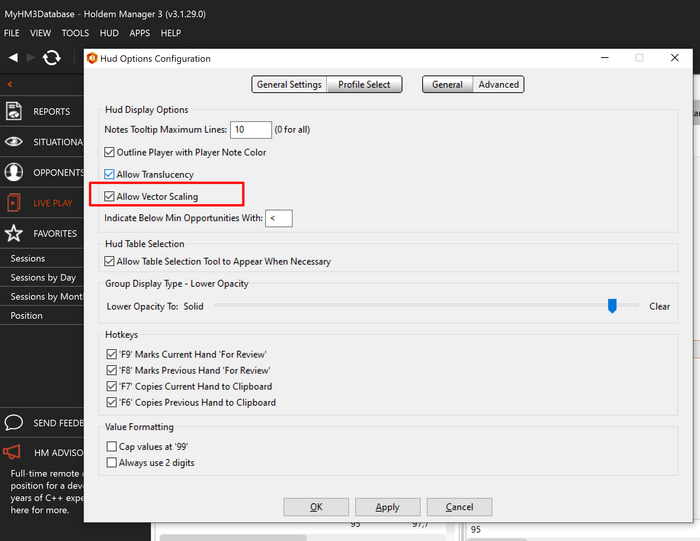Toggle F8 Marks Previous Hand hotkey

click(112, 370)
